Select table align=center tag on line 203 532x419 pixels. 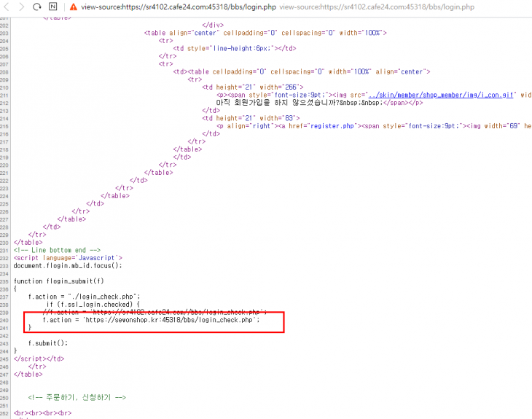(x=265, y=33)
